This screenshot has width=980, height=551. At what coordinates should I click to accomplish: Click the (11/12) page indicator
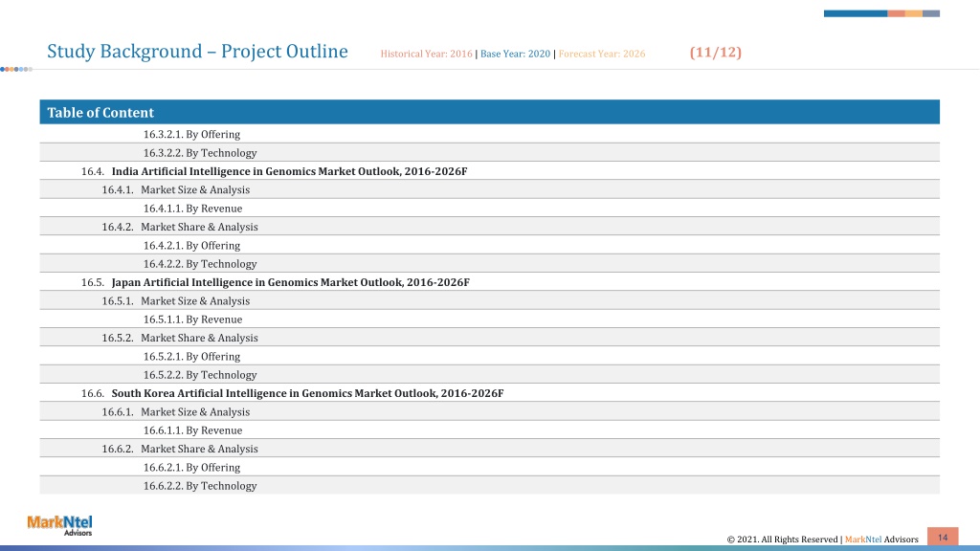pos(716,52)
